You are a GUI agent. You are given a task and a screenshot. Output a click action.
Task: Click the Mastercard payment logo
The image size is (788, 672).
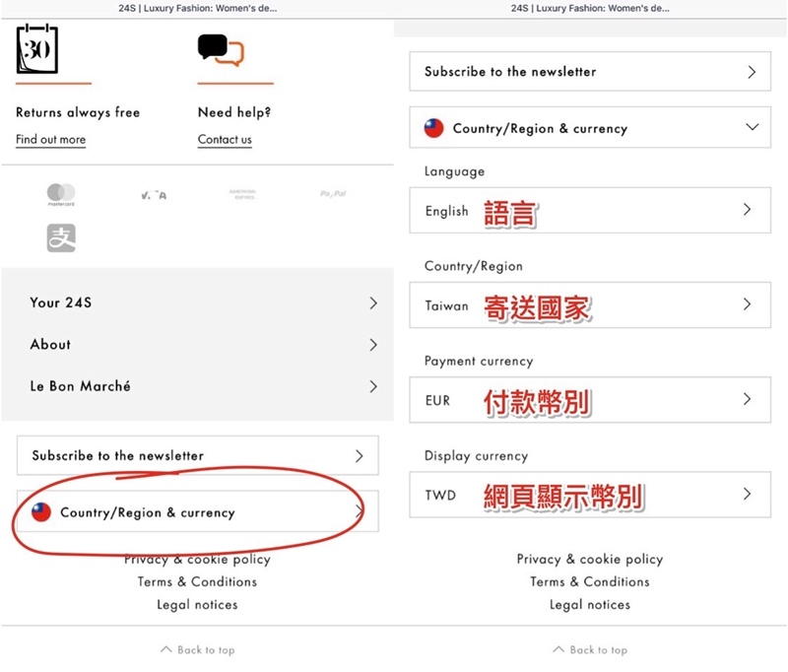click(61, 194)
